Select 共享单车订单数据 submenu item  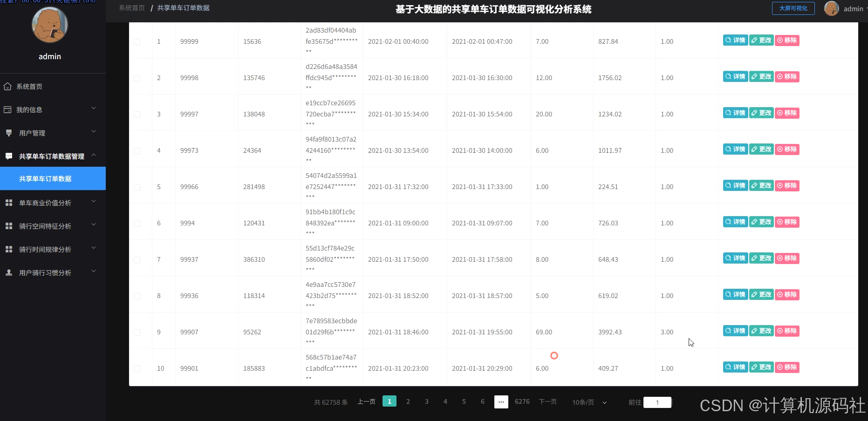point(53,179)
